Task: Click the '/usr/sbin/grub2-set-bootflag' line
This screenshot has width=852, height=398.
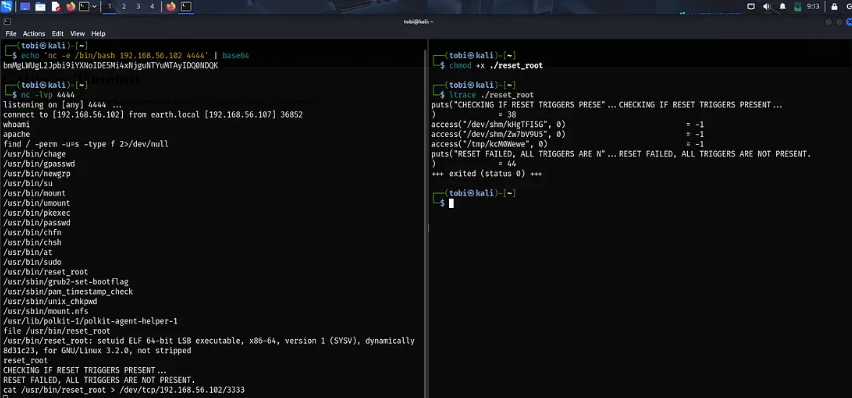Action: click(x=66, y=282)
